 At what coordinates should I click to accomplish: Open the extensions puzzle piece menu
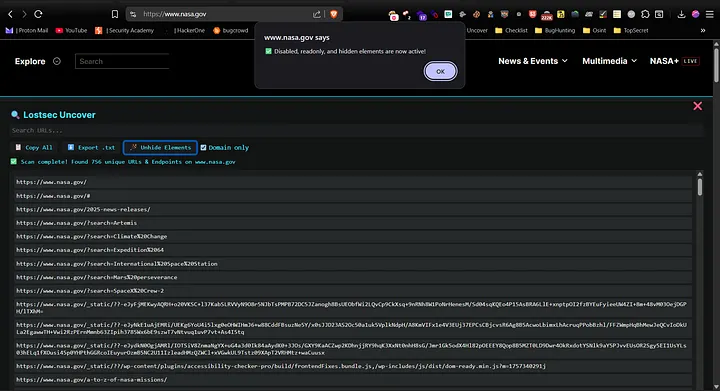645,14
